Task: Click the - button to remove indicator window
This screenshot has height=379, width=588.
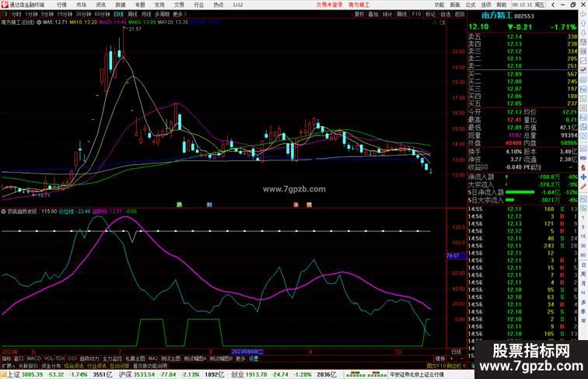Action: pyautogui.click(x=461, y=359)
